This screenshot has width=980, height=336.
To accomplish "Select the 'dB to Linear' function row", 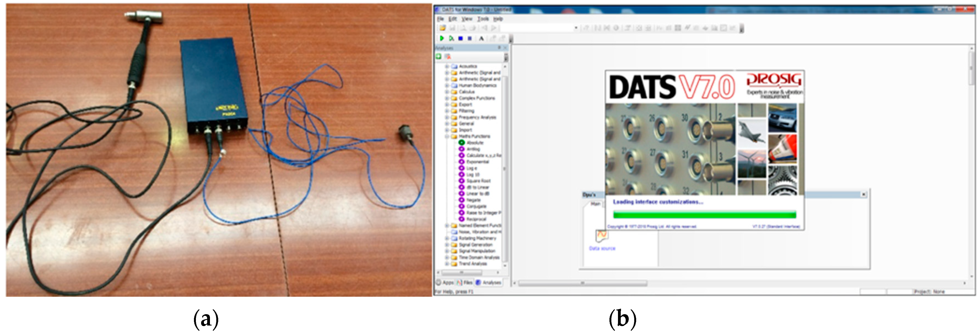I will (474, 187).
